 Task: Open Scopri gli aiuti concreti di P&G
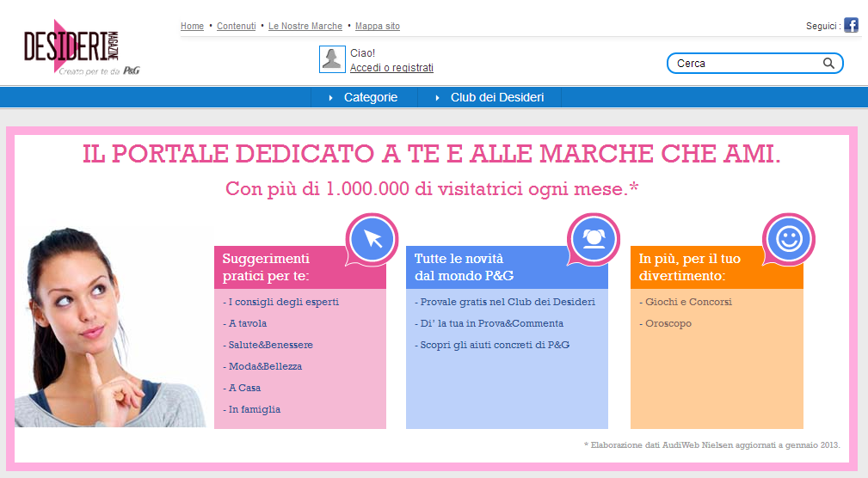[x=492, y=346]
